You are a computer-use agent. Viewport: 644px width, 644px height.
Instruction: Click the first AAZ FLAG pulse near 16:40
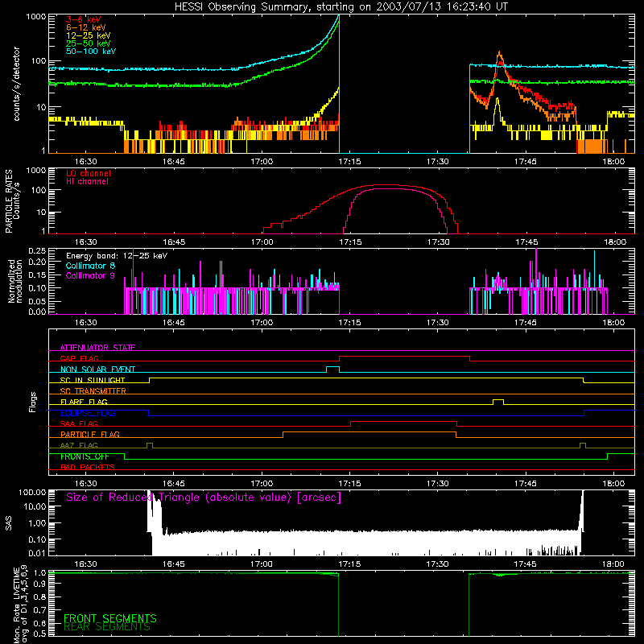click(150, 444)
